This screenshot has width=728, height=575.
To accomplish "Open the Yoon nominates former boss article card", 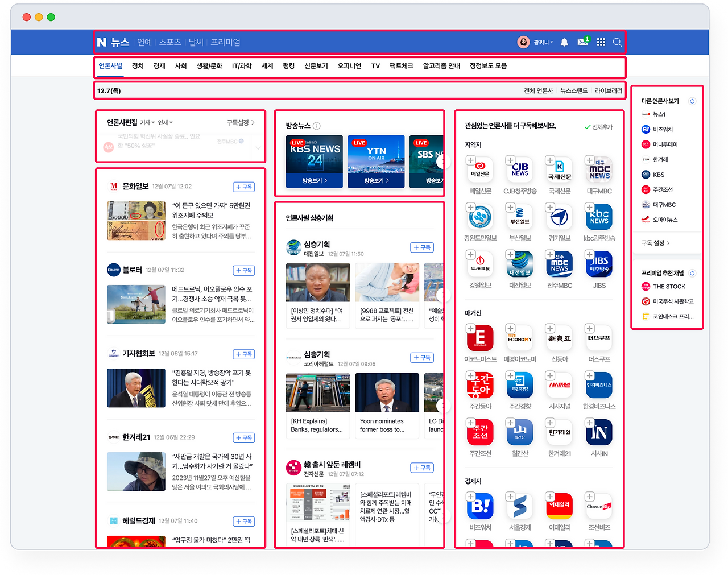I will (x=387, y=405).
